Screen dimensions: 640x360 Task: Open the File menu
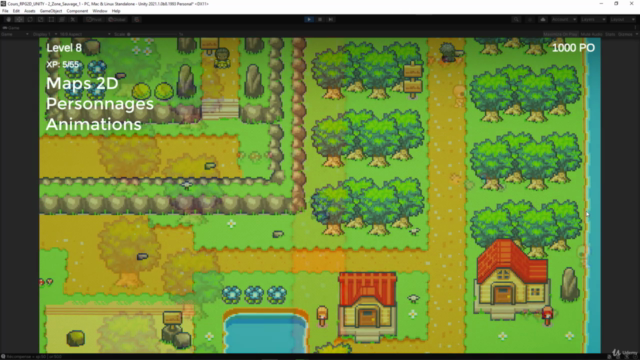pyautogui.click(x=5, y=11)
